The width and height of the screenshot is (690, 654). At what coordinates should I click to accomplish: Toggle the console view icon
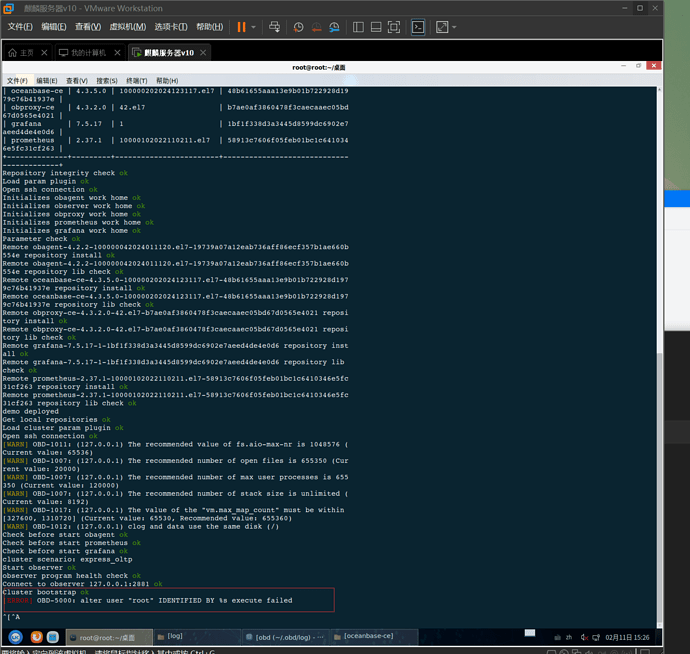click(x=418, y=27)
